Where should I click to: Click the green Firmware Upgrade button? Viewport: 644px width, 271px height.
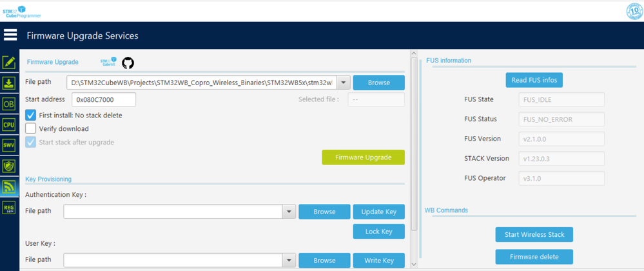click(x=363, y=157)
